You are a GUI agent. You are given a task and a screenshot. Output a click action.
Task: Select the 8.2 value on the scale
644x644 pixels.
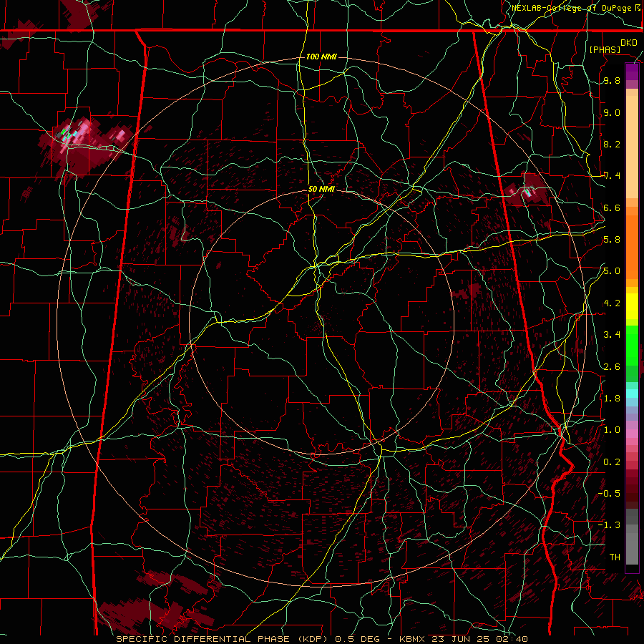click(612, 144)
